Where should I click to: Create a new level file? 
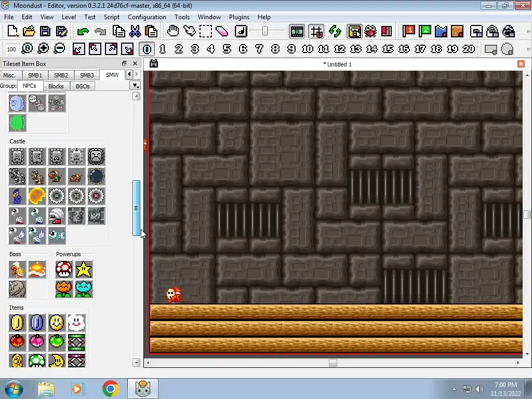pos(12,32)
